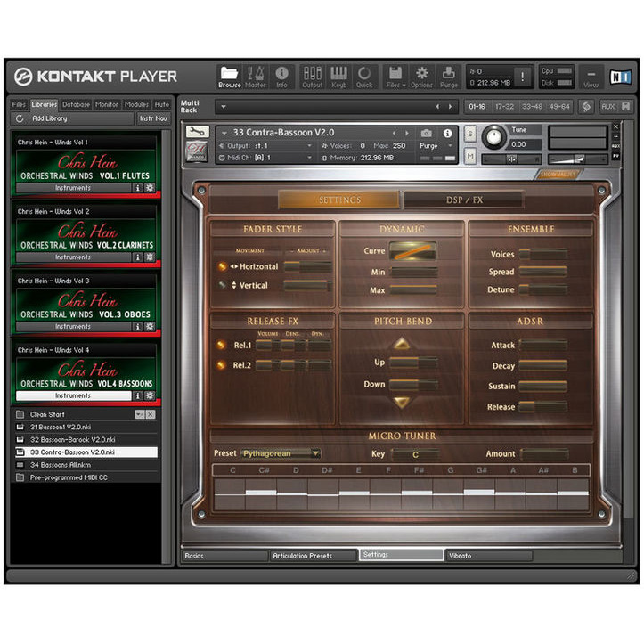644x644 pixels.
Task: Go to next instrument with right arrow
Action: click(407, 133)
